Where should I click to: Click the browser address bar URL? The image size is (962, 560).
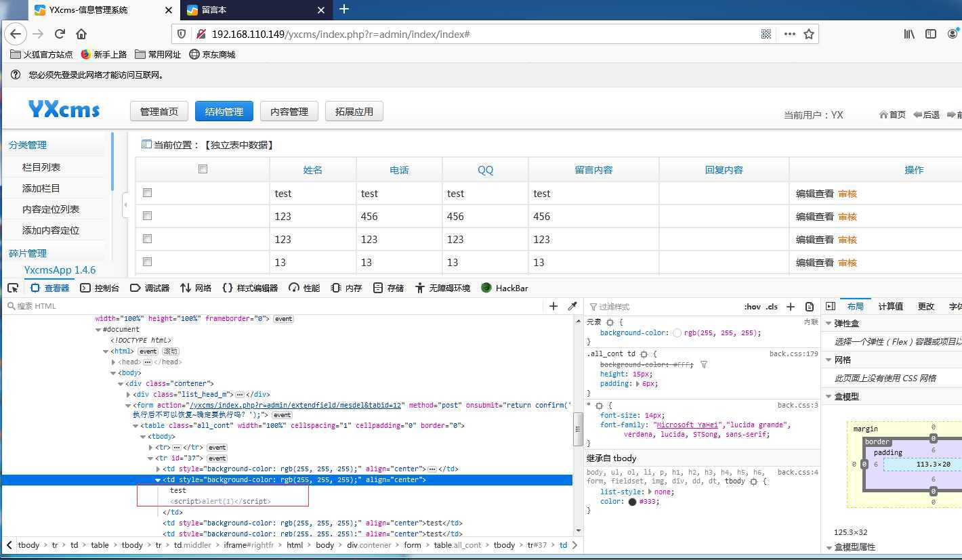[x=341, y=34]
